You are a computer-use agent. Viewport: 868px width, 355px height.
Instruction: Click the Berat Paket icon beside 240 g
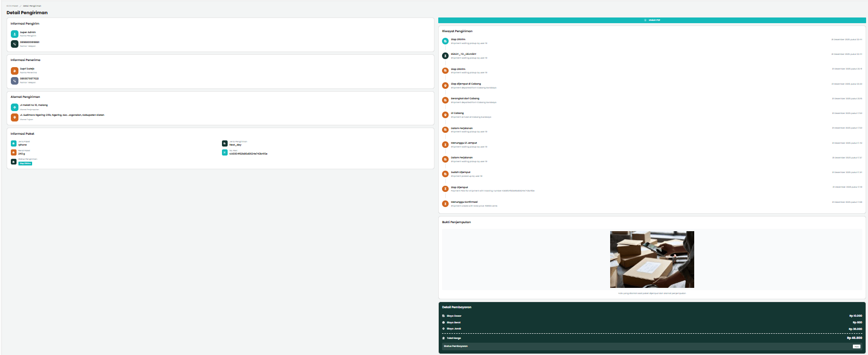14,152
